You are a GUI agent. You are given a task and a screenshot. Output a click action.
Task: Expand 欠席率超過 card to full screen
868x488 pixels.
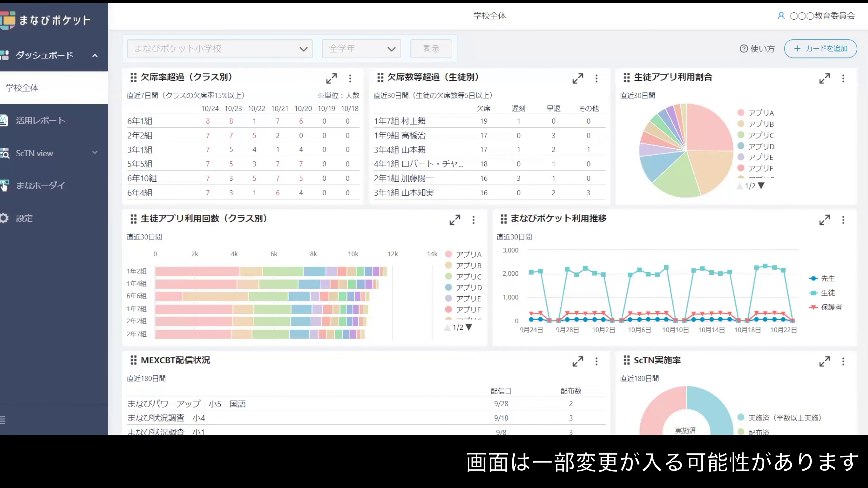(332, 78)
